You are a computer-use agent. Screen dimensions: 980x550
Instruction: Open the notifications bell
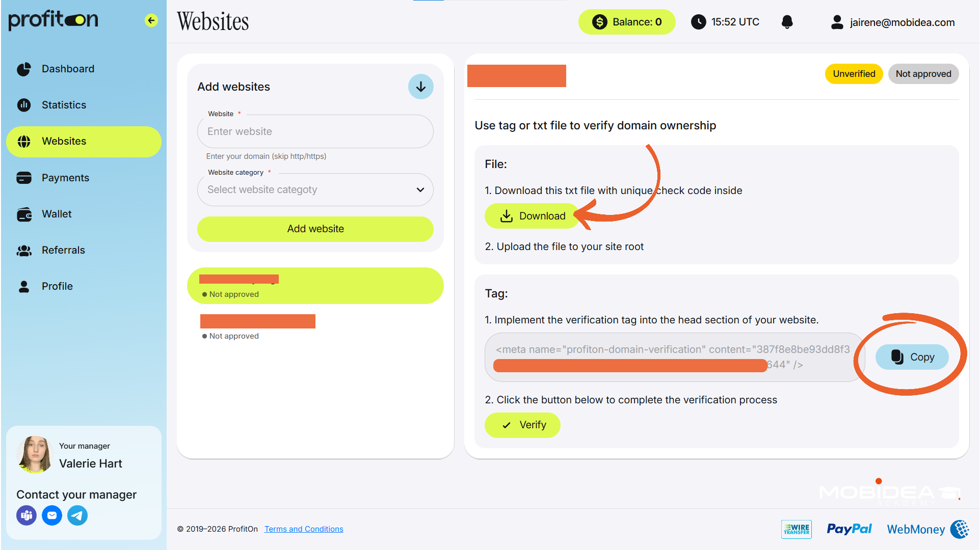[787, 22]
